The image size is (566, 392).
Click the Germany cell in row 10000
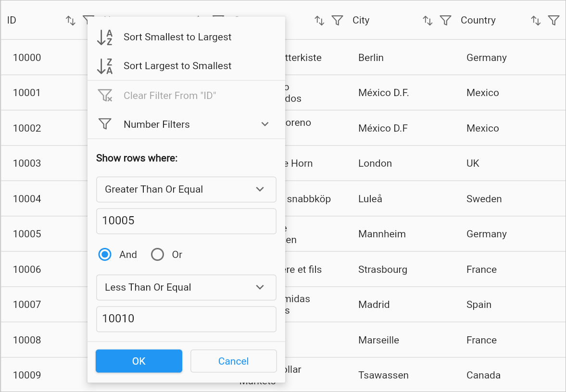tap(487, 58)
